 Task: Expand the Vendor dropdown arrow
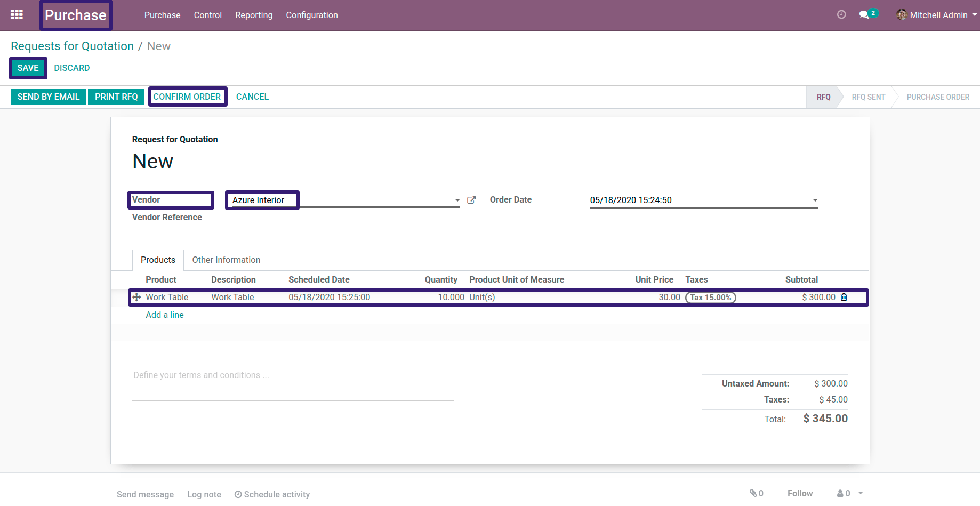pyautogui.click(x=457, y=200)
